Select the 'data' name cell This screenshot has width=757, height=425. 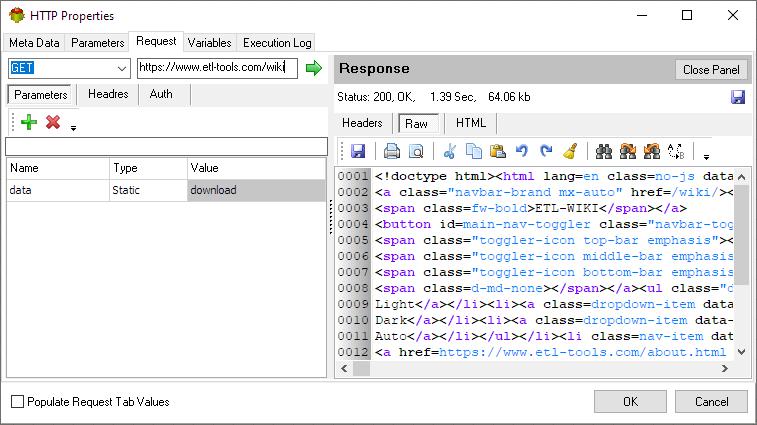click(58, 190)
